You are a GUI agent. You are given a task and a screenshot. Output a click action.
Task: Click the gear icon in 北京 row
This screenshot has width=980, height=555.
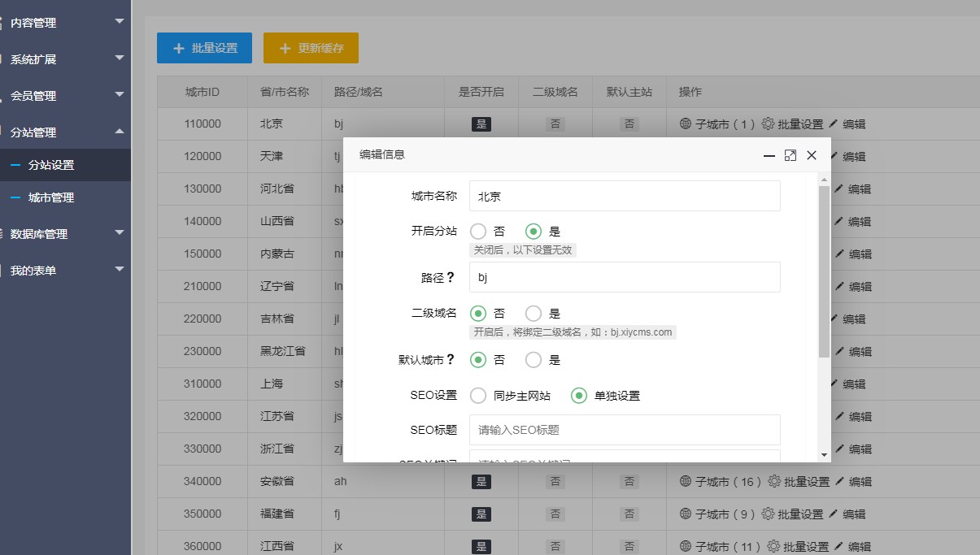(768, 124)
